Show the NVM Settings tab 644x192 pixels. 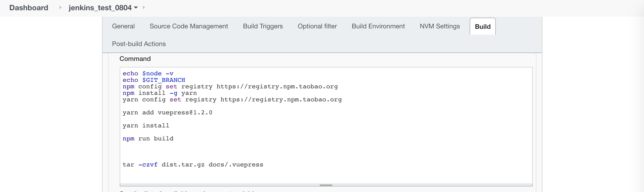click(440, 26)
